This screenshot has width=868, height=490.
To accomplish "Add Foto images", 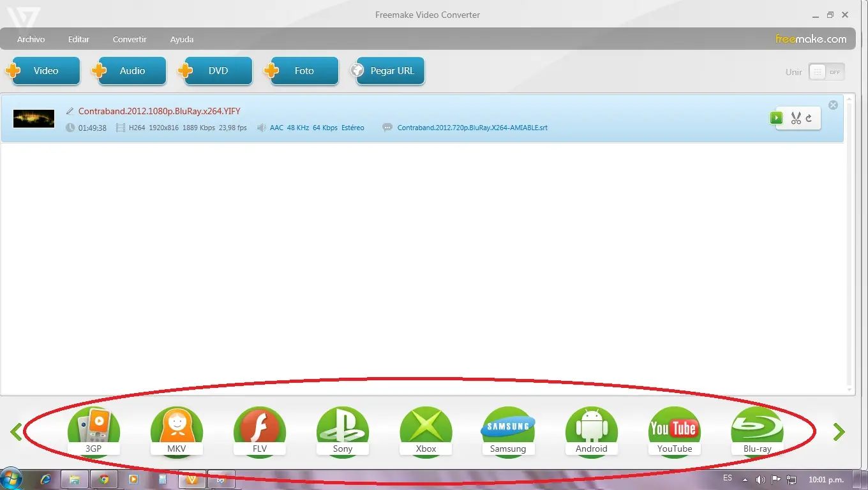I will click(x=302, y=71).
